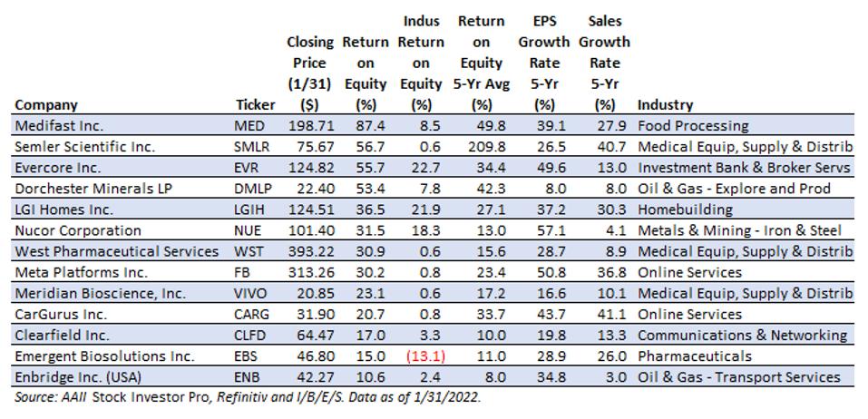
Task: Select Evercore Inc. closing price 124.82
Action: coord(310,167)
